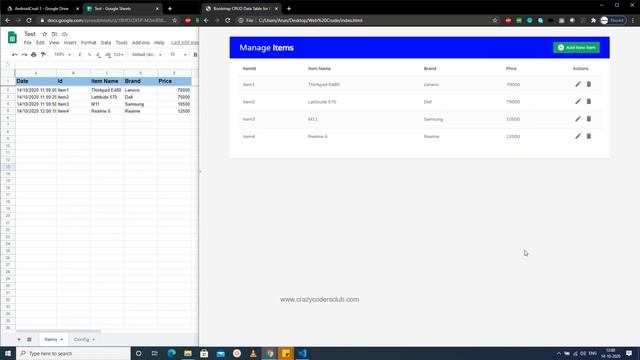Open the Help menu in Sheets

(x=159, y=42)
